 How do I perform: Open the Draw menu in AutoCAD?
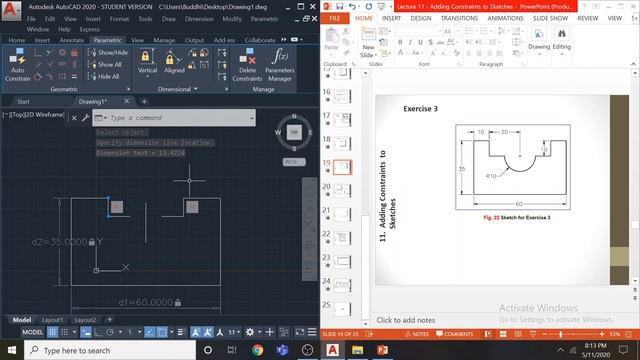coord(169,19)
